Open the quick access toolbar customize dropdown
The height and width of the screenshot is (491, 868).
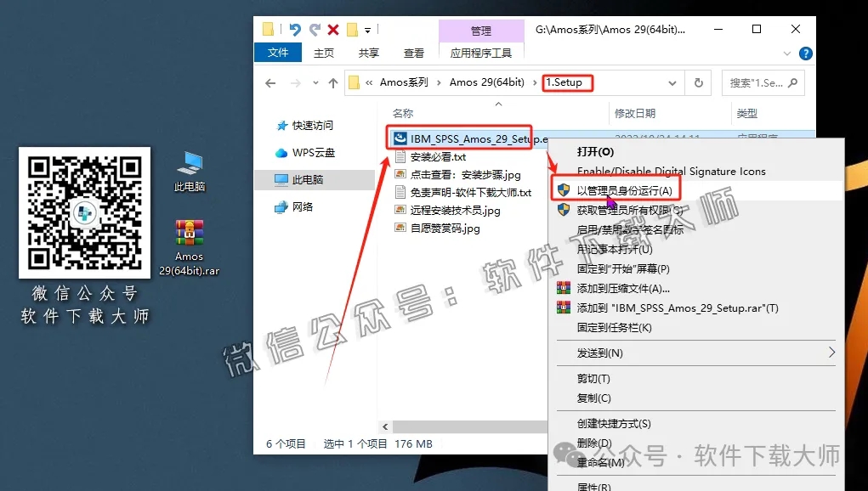click(367, 30)
